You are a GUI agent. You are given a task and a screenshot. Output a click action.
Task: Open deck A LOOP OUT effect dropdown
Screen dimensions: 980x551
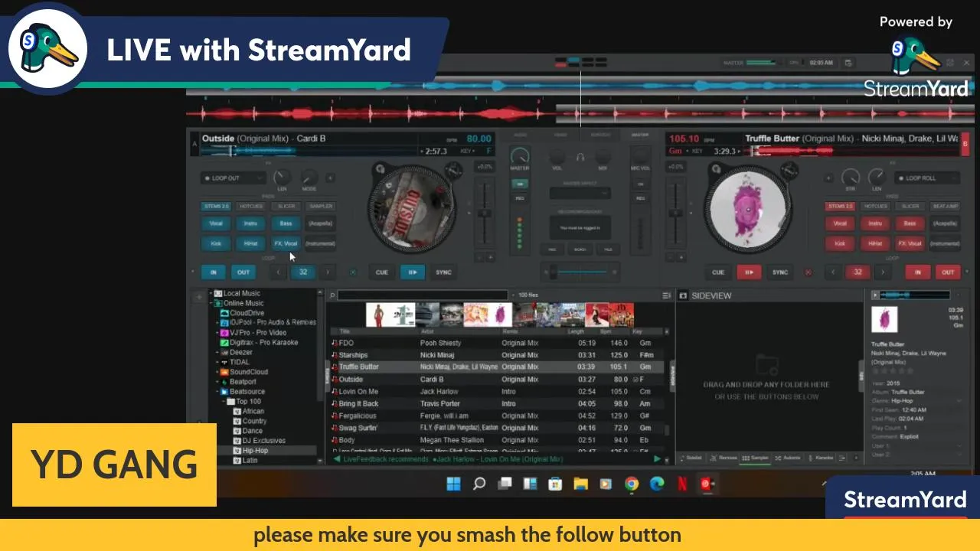click(233, 178)
